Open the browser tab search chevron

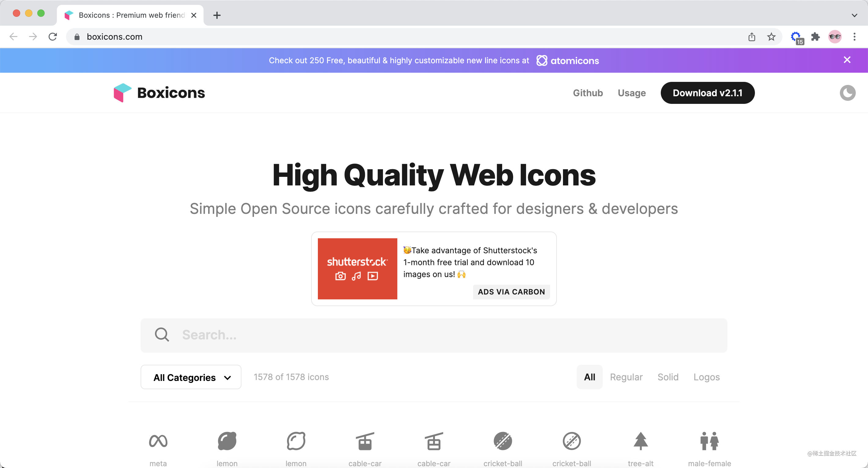[854, 15]
